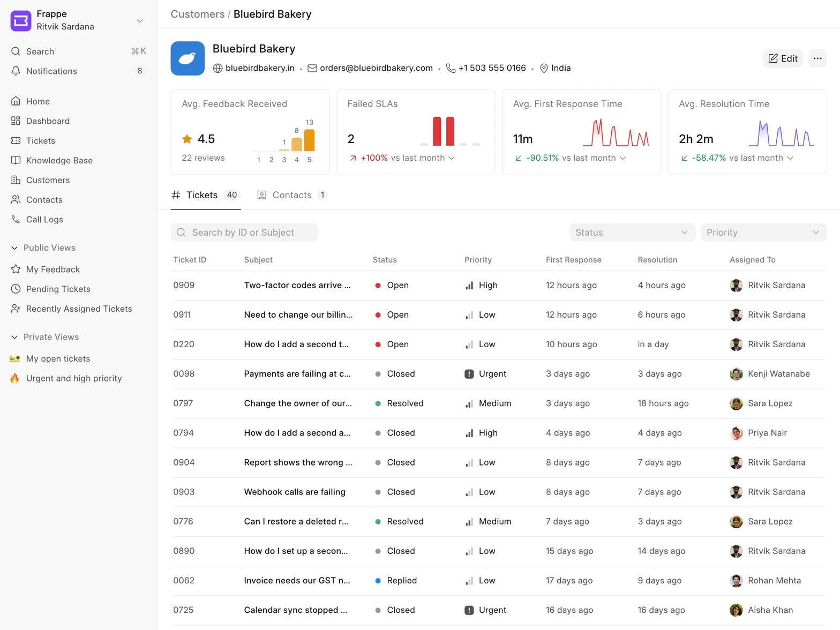Open Knowledge Base section
This screenshot has width=840, height=630.
click(78, 160)
